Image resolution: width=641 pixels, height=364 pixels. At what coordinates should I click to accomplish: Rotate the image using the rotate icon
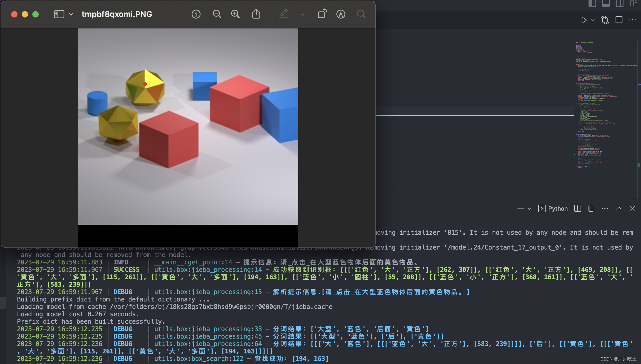322,14
